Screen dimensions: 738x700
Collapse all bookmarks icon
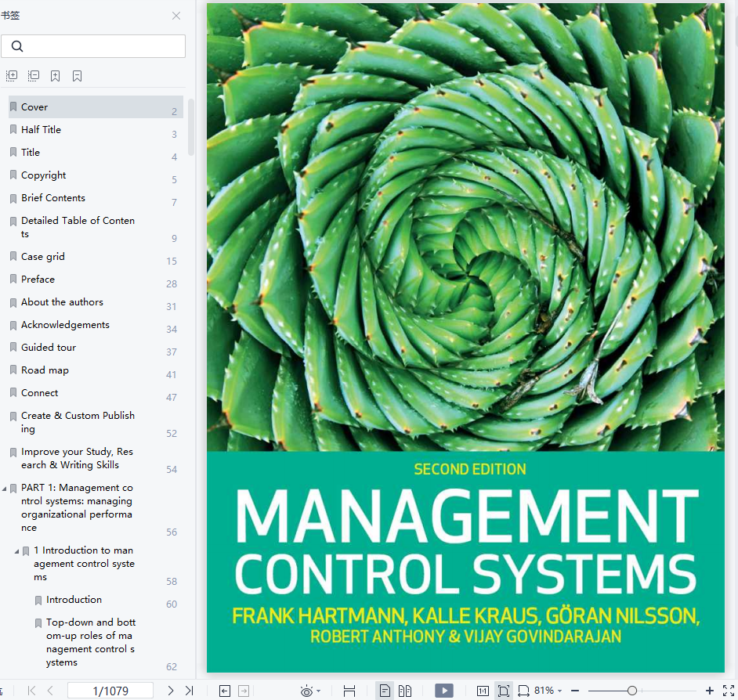coord(34,76)
